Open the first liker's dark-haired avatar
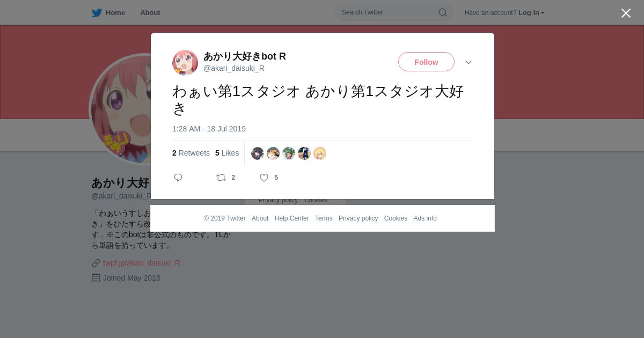Image resolution: width=644 pixels, height=338 pixels. [x=258, y=153]
